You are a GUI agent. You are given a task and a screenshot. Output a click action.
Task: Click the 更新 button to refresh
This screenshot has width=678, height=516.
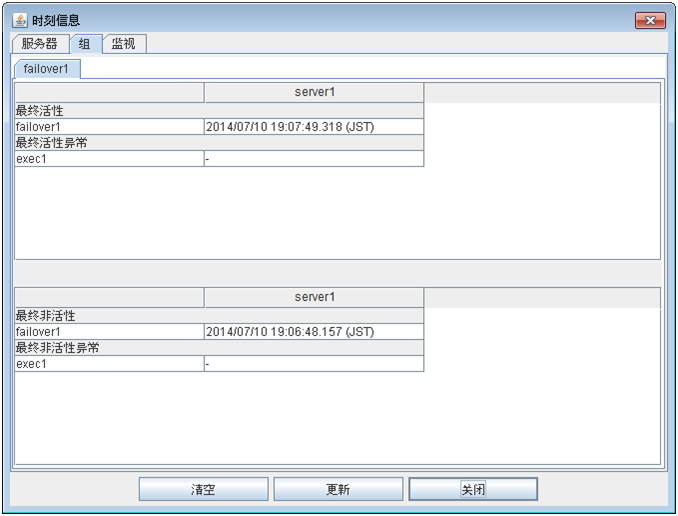tap(338, 489)
